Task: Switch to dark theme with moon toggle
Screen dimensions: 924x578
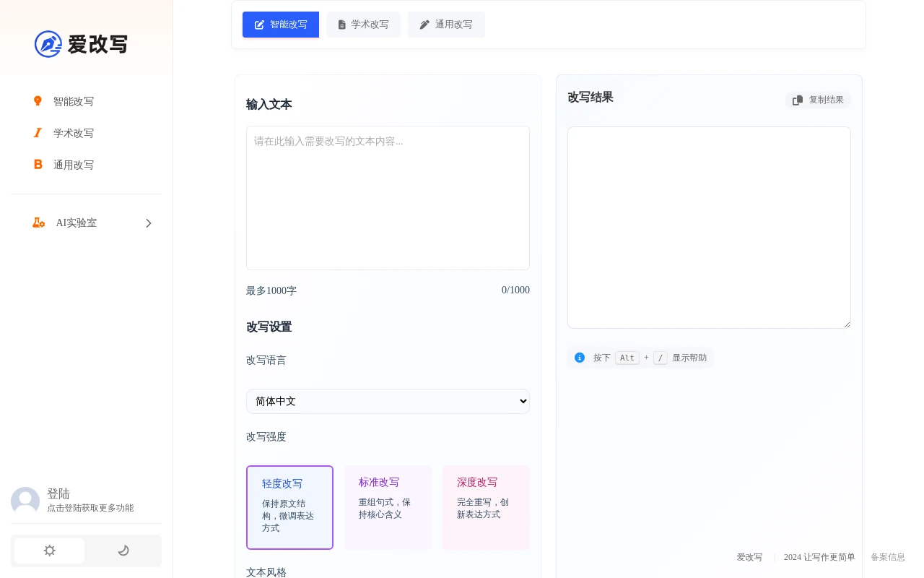Action: pos(123,551)
